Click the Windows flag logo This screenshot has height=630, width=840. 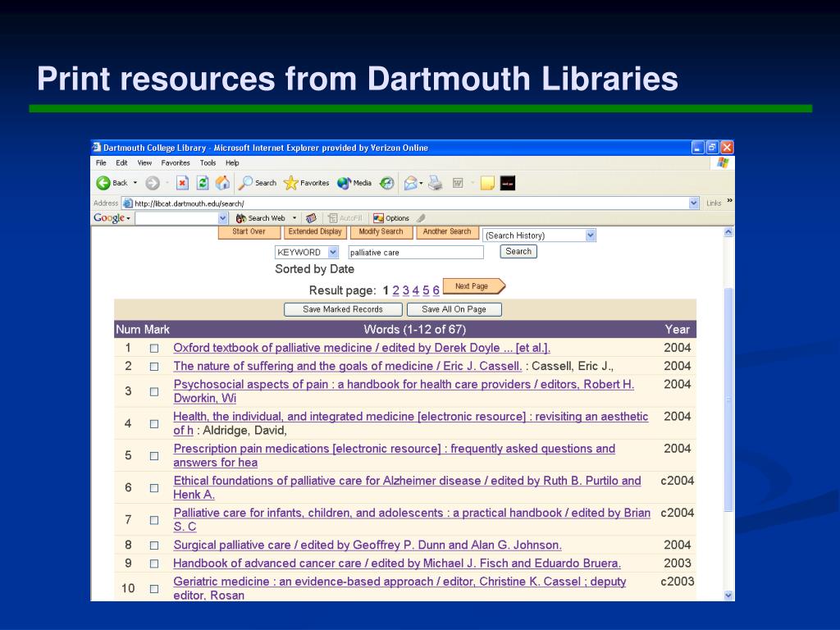tap(723, 163)
